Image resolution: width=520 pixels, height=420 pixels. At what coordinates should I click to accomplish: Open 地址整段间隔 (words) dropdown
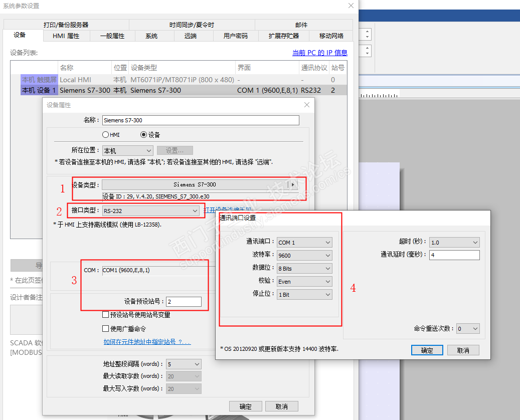[184, 364]
